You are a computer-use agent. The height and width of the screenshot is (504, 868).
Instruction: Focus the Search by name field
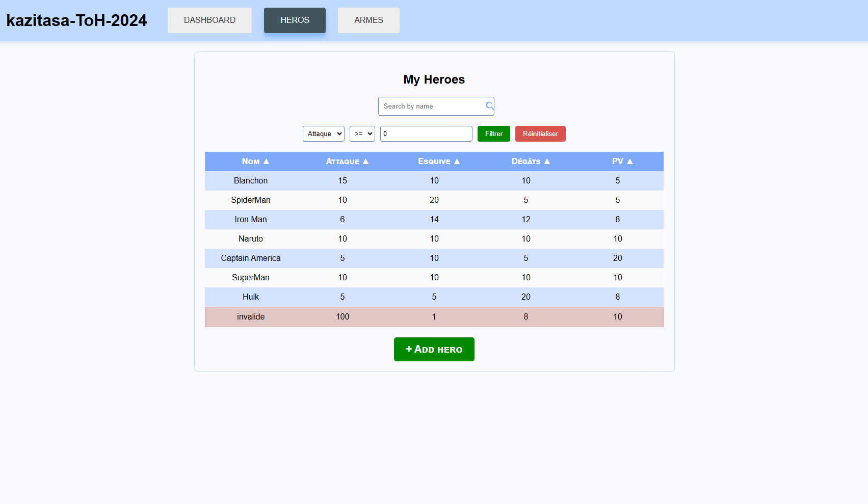[431, 106]
